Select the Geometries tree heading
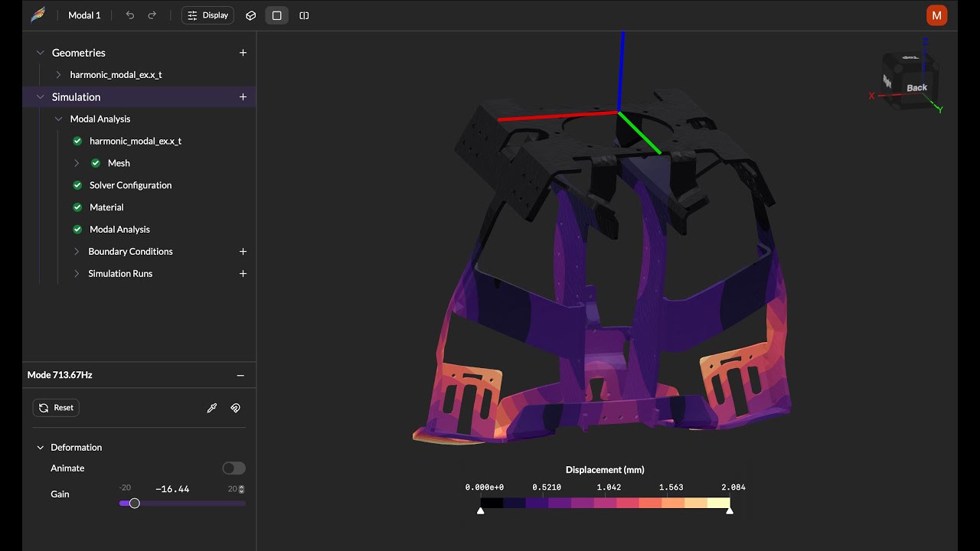This screenshot has height=551, width=980. 79,53
